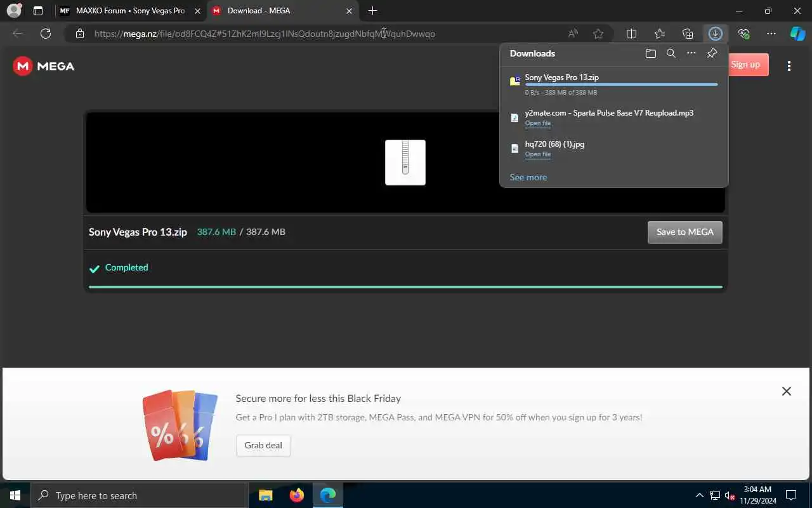812x508 pixels.
Task: Click the zip file preview thumbnail
Action: (405, 163)
